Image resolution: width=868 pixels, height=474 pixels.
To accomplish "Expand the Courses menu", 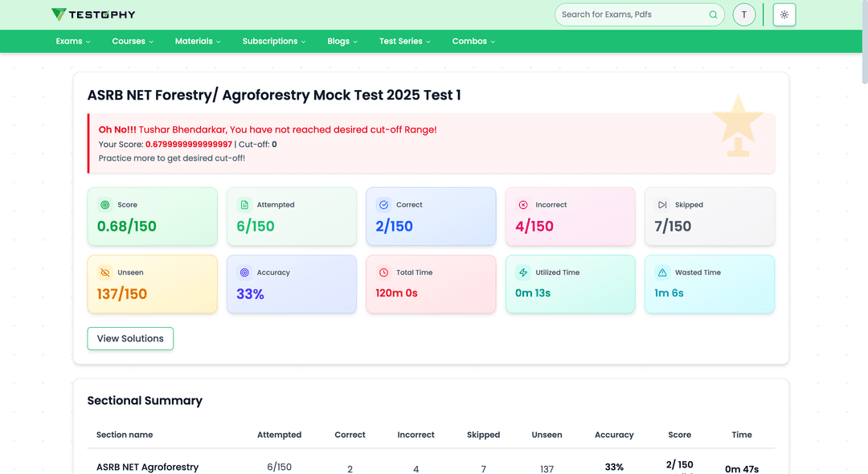I will pos(133,42).
